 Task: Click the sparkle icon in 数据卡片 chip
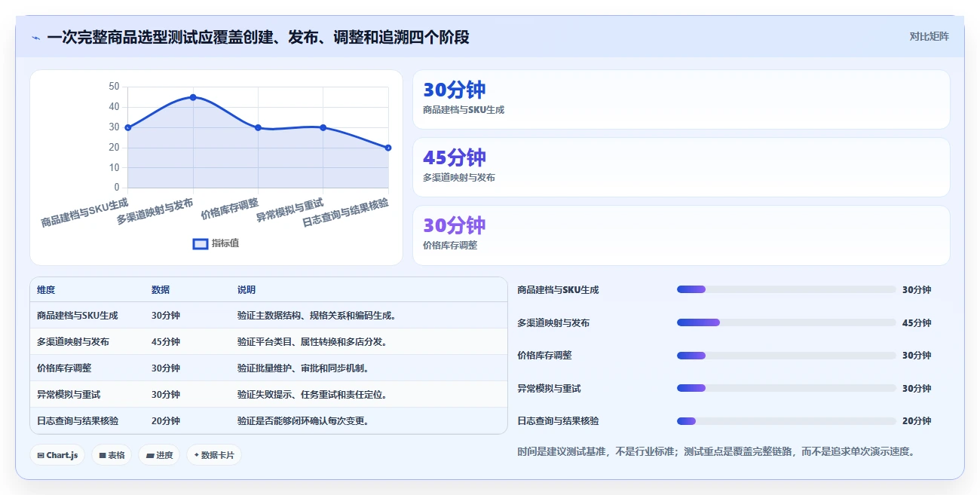coord(196,455)
